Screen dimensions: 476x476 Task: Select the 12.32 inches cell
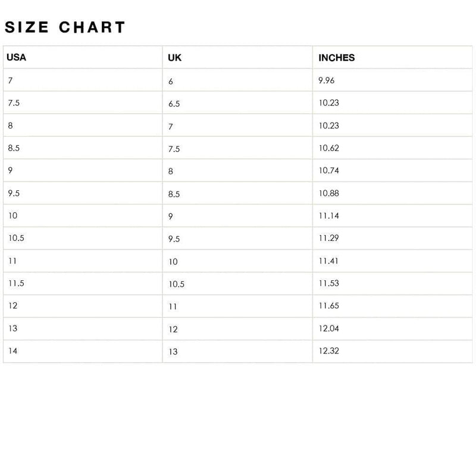329,351
